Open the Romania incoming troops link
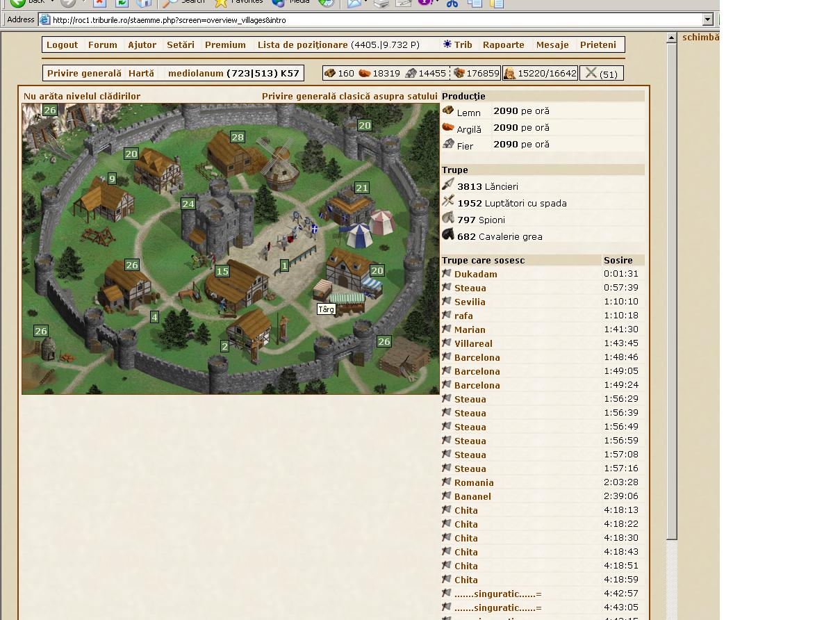The width and height of the screenshot is (840, 620). (x=475, y=482)
